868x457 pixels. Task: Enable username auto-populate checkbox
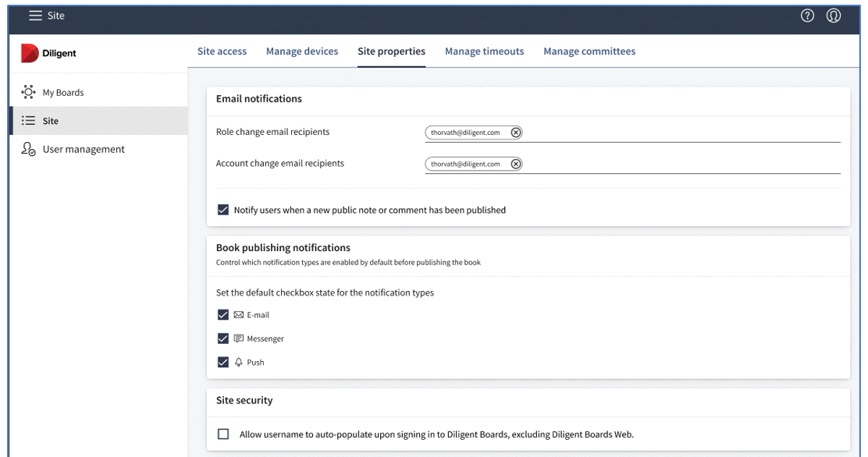coord(223,434)
